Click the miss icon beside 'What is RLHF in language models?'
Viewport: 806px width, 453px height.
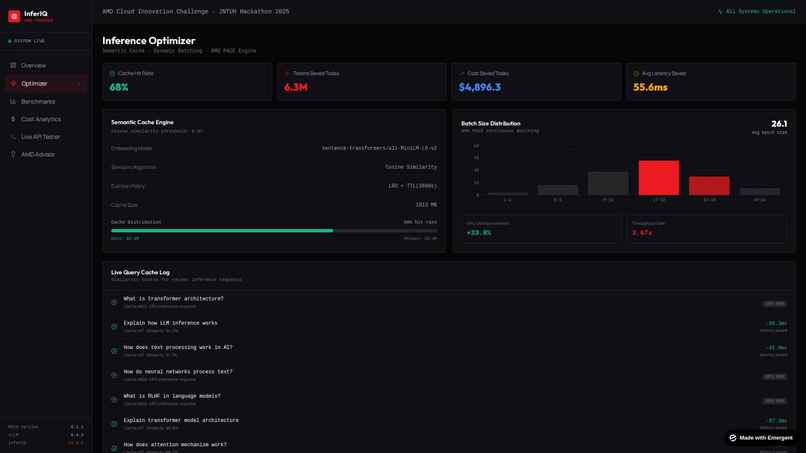[x=114, y=400]
